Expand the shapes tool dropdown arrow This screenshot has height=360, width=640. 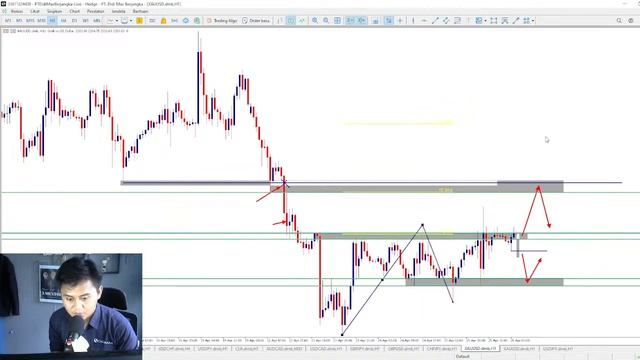tap(485, 20)
